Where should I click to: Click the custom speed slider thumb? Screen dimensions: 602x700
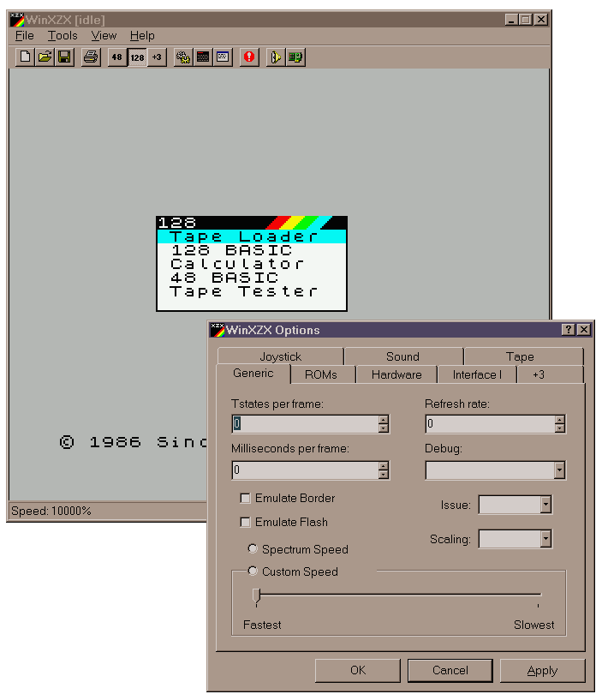coord(256,597)
